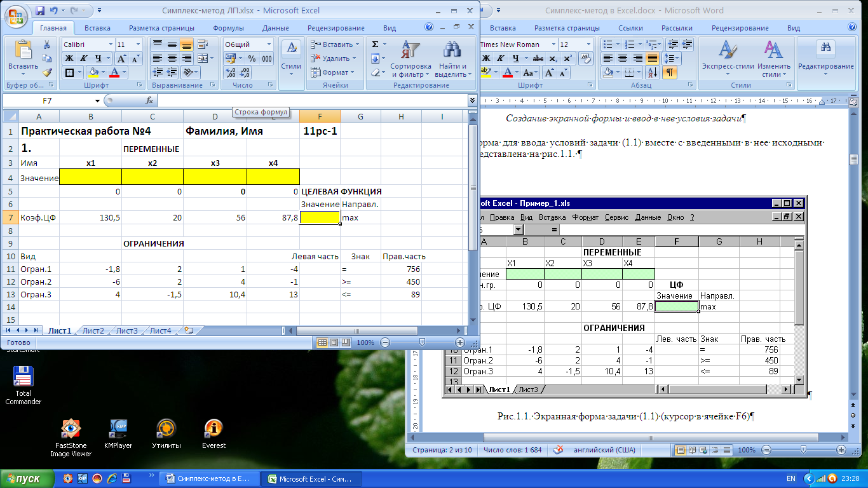Click the Change Styles icon in Word
This screenshot has height=488, width=868.
point(773,50)
